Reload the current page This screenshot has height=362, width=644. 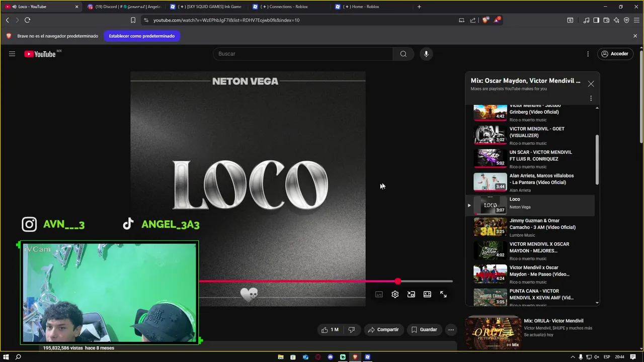(x=27, y=20)
